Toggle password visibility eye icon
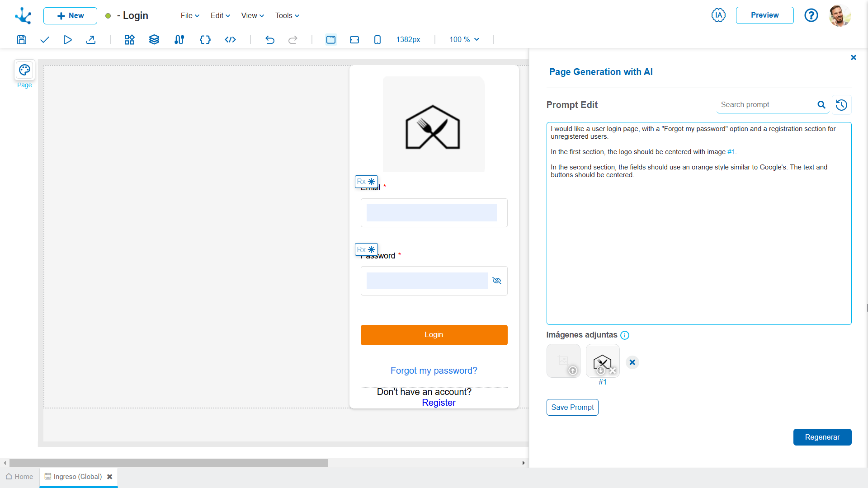The image size is (868, 488). [496, 281]
